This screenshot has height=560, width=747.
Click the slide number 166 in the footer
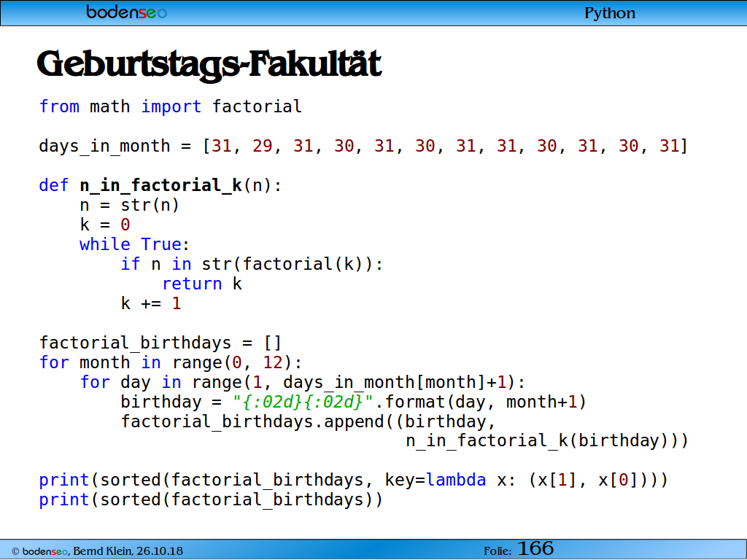(x=535, y=548)
